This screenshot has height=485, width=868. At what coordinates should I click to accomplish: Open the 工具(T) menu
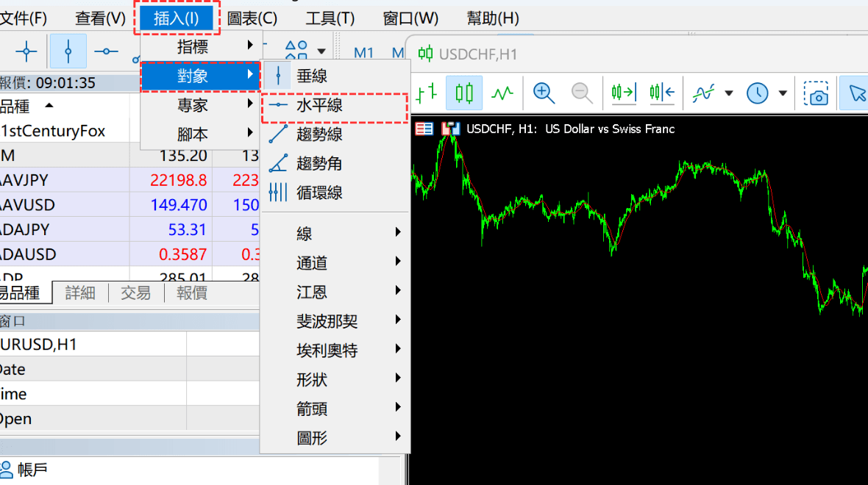click(x=330, y=18)
